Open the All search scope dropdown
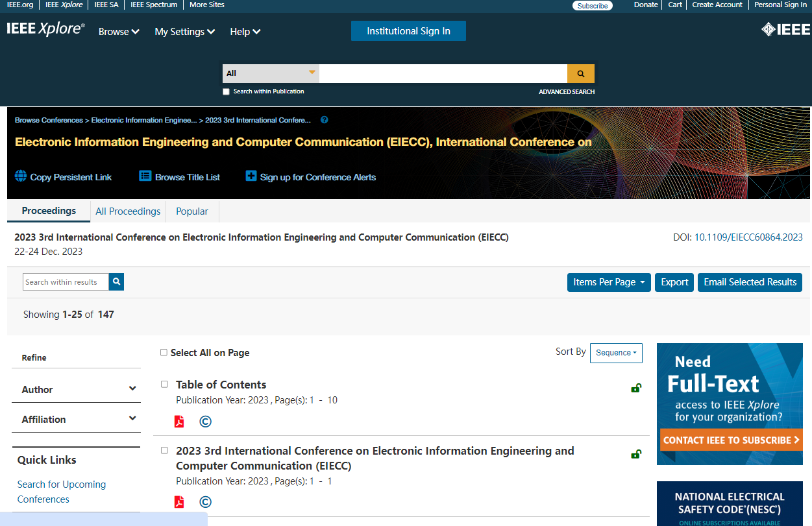812x526 pixels. coord(271,73)
